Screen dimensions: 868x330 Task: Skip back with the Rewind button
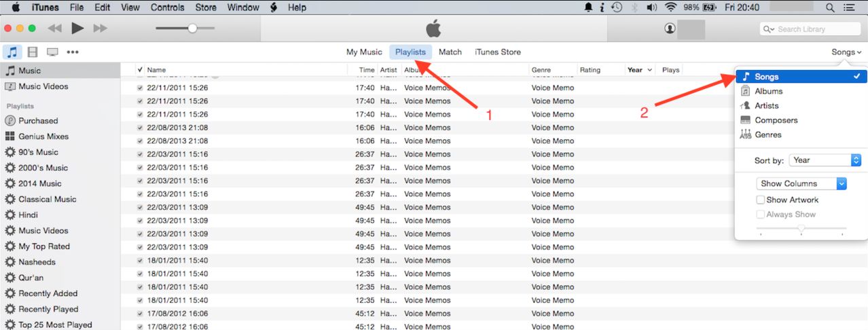coord(55,29)
